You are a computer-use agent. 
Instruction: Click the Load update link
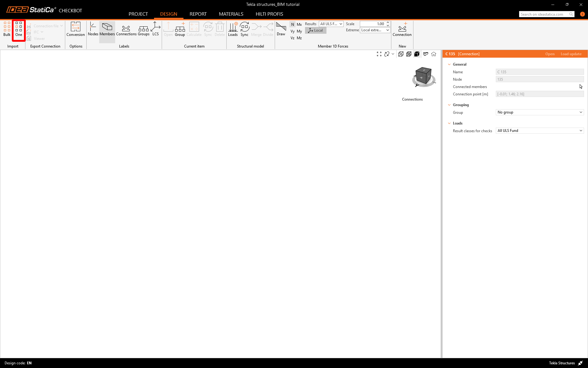tap(571, 54)
